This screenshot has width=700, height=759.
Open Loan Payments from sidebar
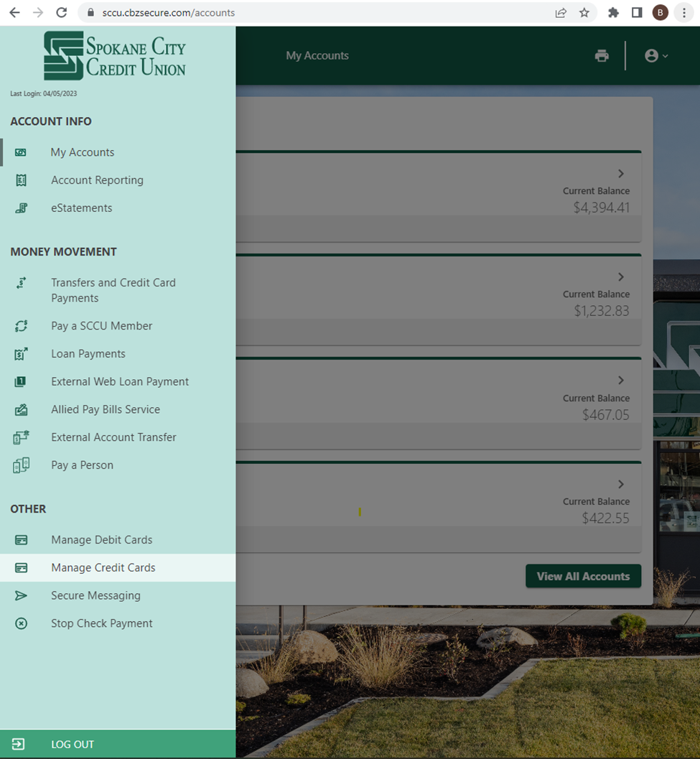(x=88, y=354)
